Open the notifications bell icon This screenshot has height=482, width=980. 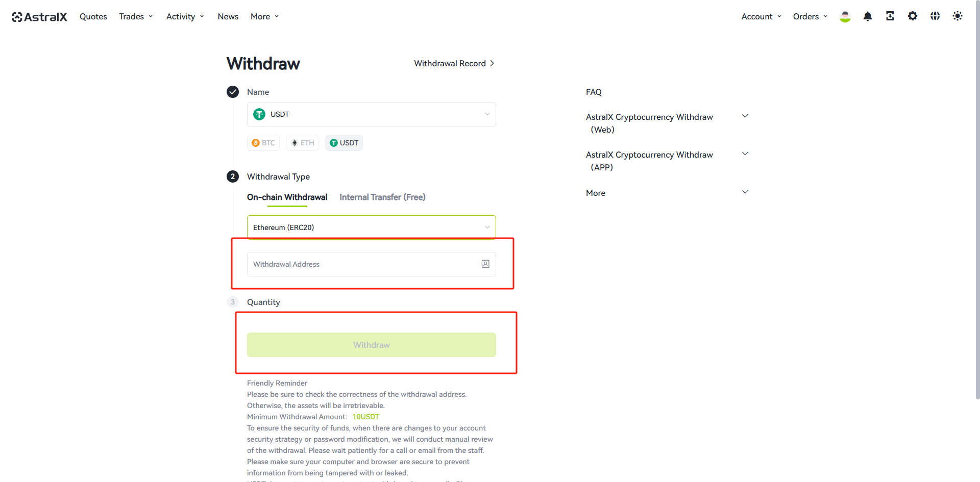pyautogui.click(x=867, y=16)
